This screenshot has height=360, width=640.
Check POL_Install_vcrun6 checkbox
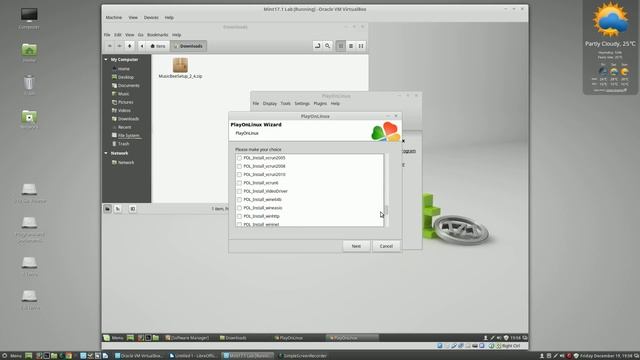240,183
